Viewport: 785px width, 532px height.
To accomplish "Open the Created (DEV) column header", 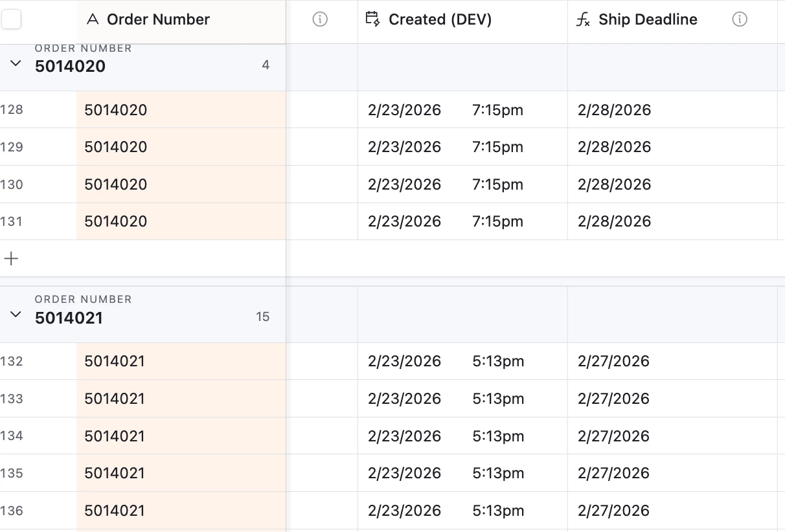I will 440,19.
